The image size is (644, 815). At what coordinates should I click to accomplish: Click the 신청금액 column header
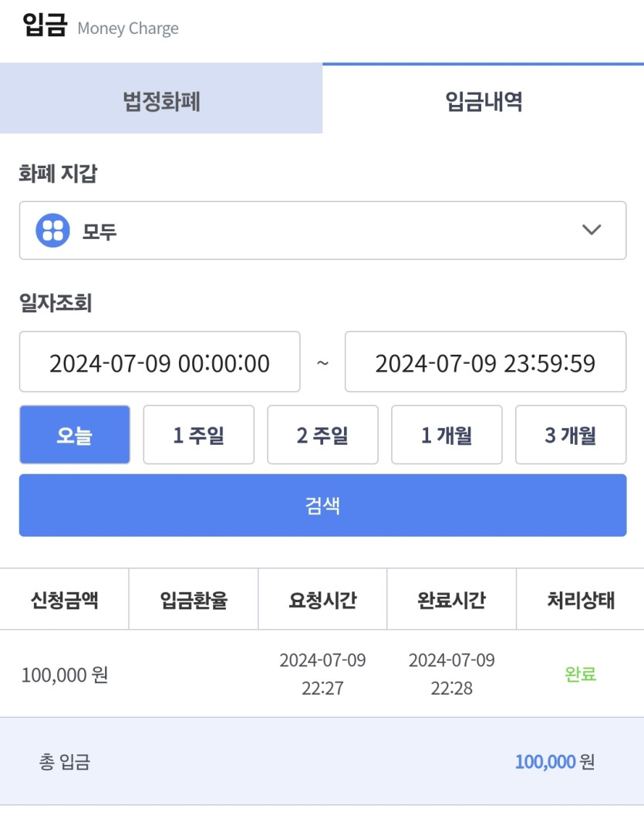(64, 600)
